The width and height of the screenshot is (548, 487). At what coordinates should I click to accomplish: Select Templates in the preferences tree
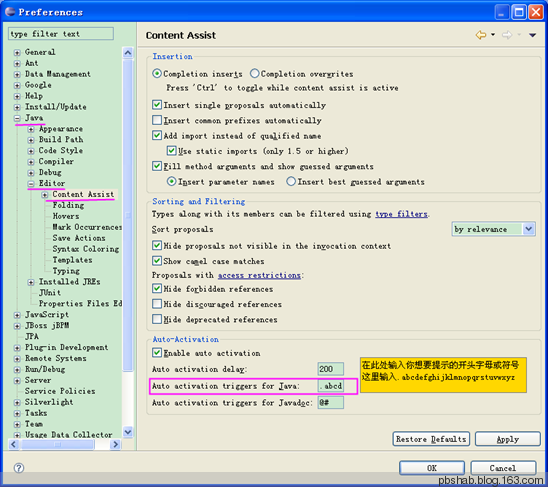click(x=72, y=260)
